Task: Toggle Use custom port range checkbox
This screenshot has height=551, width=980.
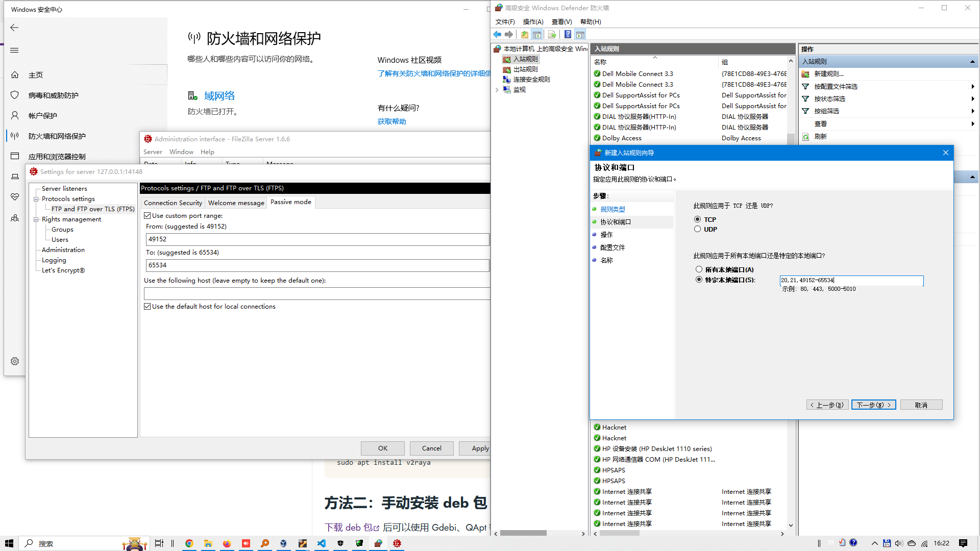Action: (x=148, y=216)
